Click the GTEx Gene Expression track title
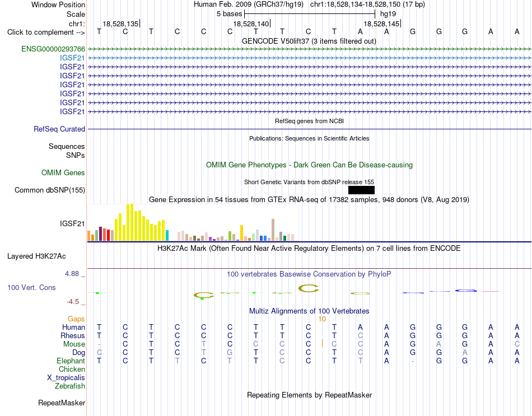Image resolution: width=532 pixels, height=416 pixels. point(309,199)
